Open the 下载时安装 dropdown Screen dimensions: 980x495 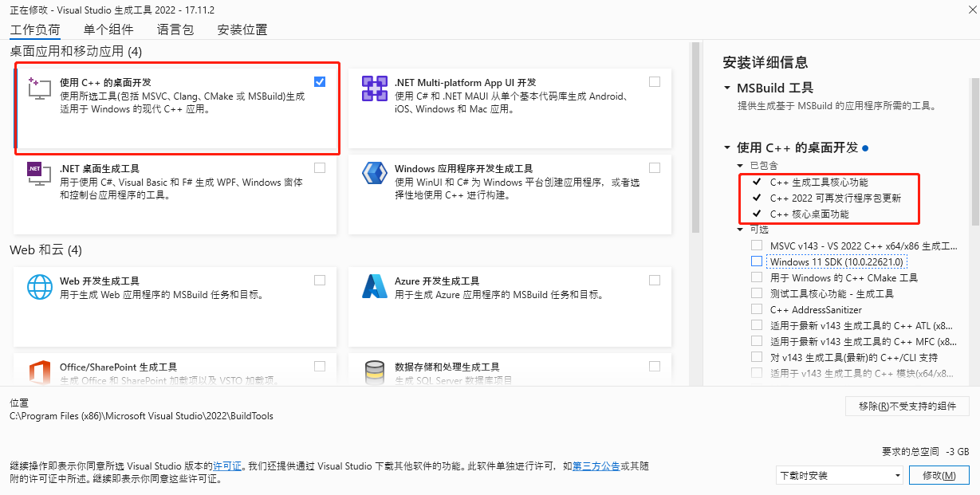pyautogui.click(x=839, y=475)
